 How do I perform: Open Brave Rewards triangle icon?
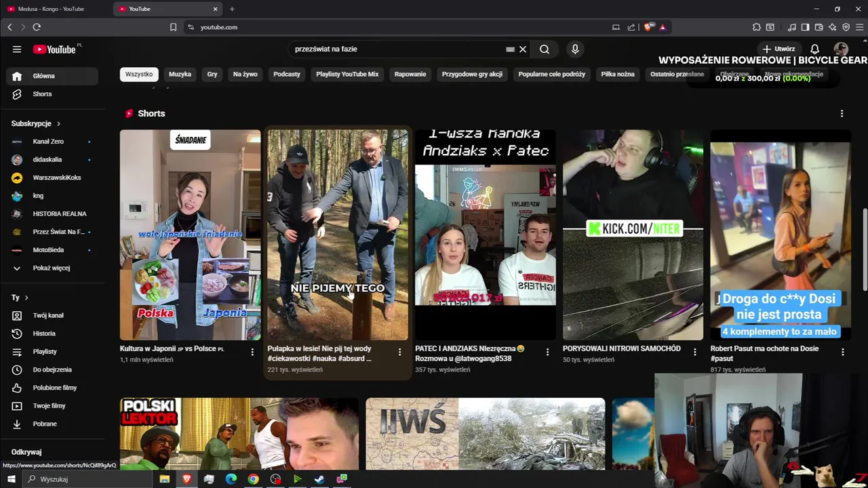click(663, 27)
